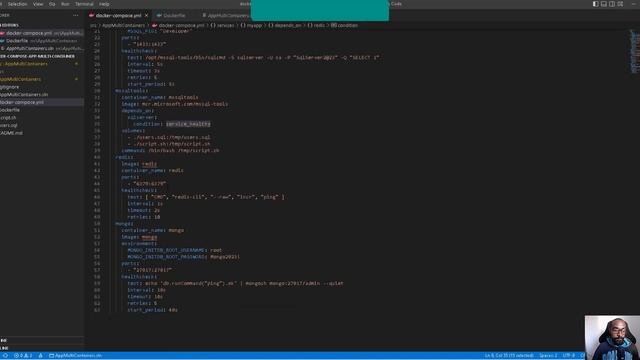Viewport: 640px width, 360px height.
Task: Click the 27017:27017 port mapping
Action: [x=152, y=270]
